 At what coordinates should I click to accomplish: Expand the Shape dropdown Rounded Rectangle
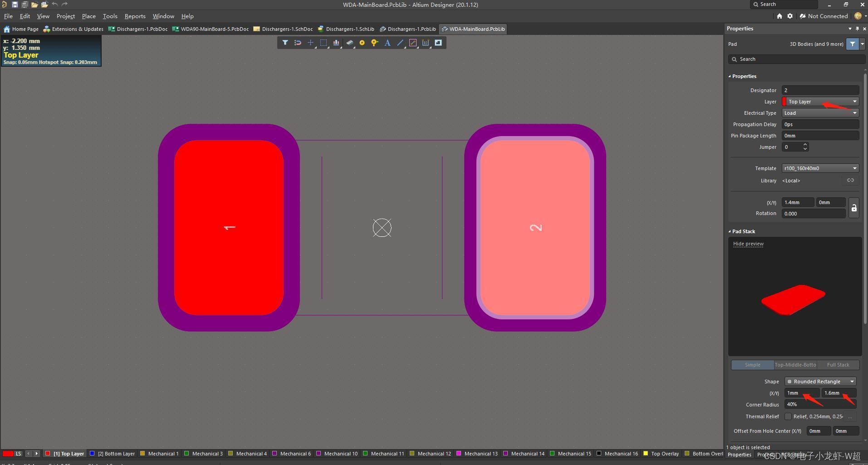pyautogui.click(x=820, y=382)
